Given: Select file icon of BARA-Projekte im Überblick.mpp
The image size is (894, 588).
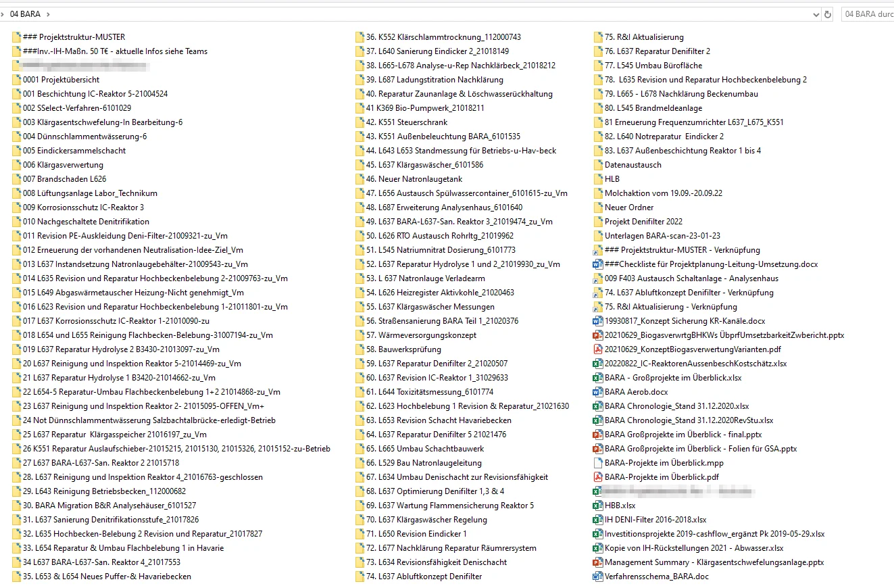Looking at the screenshot, I should tap(597, 463).
